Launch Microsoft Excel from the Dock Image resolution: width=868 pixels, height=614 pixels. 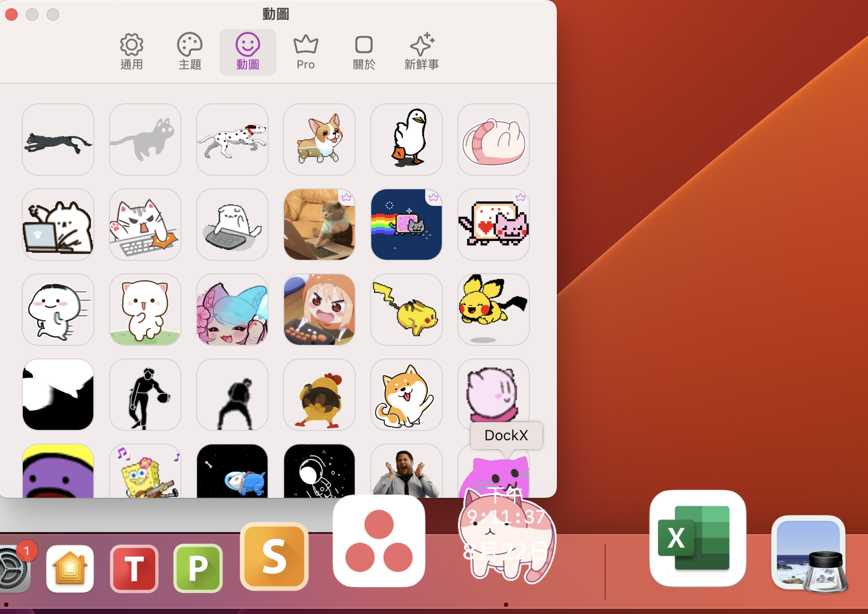tap(698, 538)
